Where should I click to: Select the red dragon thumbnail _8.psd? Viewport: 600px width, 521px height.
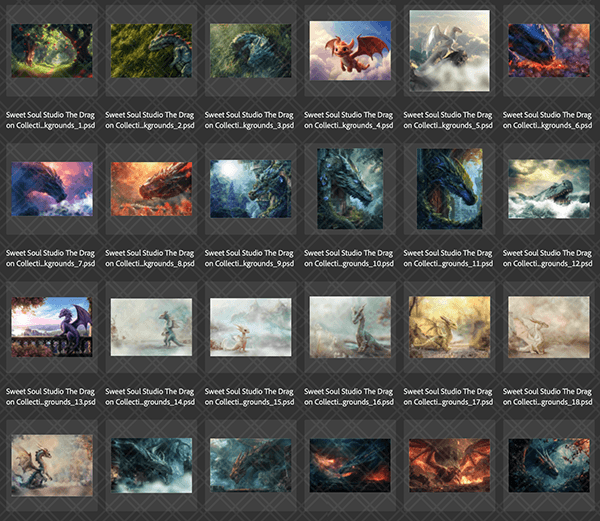[x=152, y=189]
